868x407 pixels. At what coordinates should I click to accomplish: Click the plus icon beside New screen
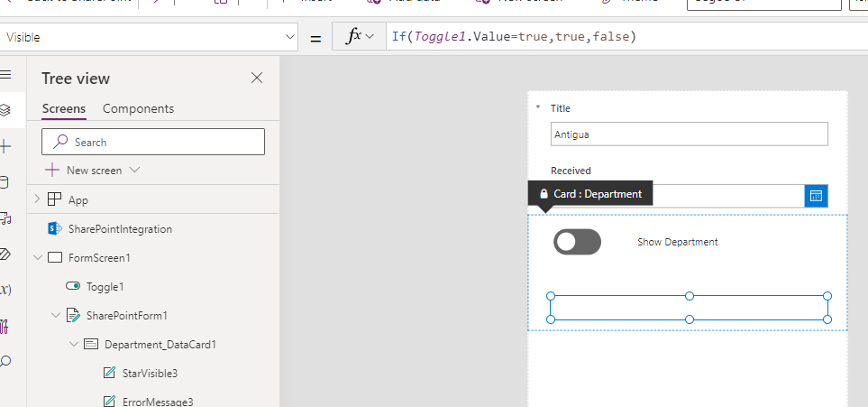point(52,171)
